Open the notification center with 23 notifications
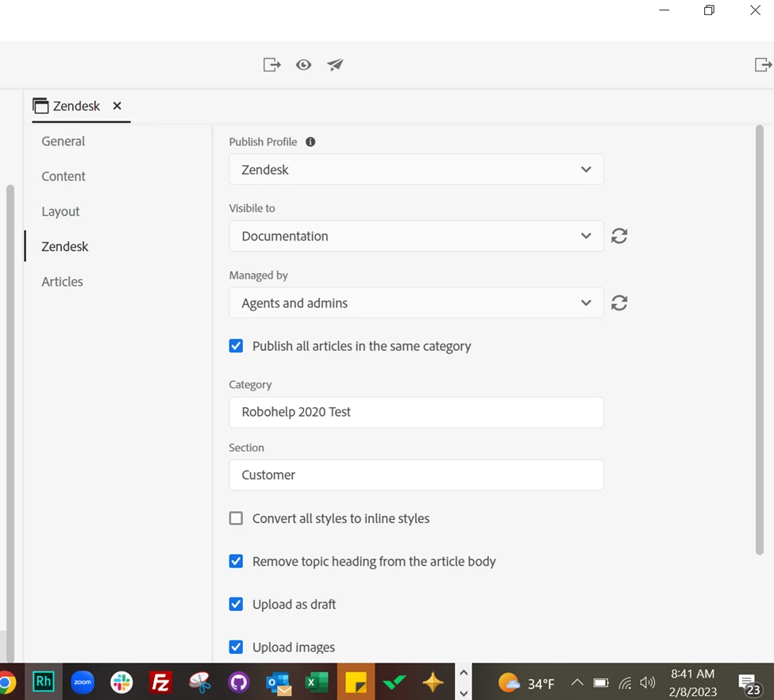This screenshot has height=700, width=774. point(750,683)
